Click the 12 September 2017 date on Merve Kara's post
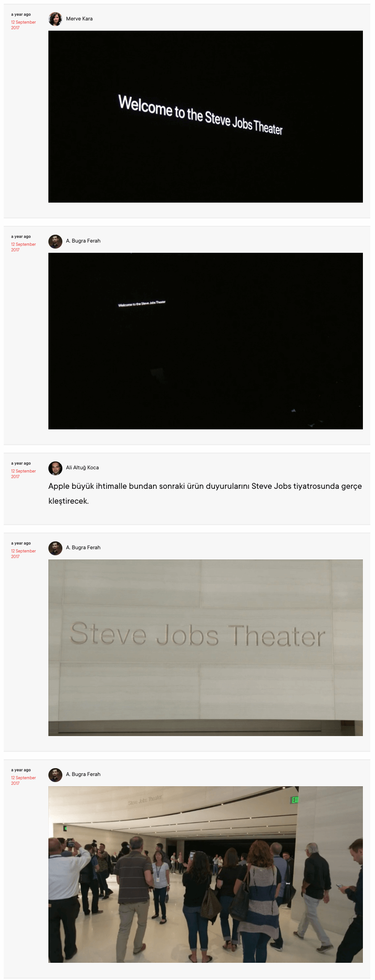The width and height of the screenshot is (375, 980). coord(23,25)
